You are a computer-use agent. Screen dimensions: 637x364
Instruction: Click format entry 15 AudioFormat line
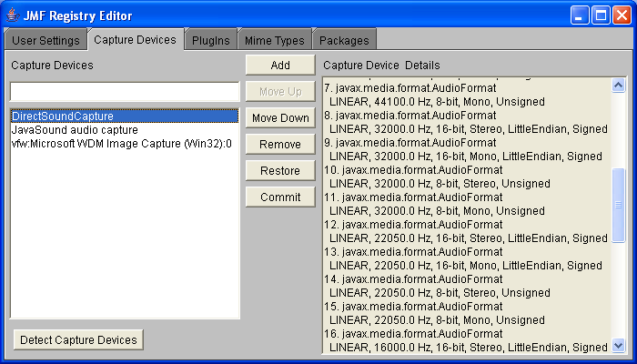(x=413, y=307)
